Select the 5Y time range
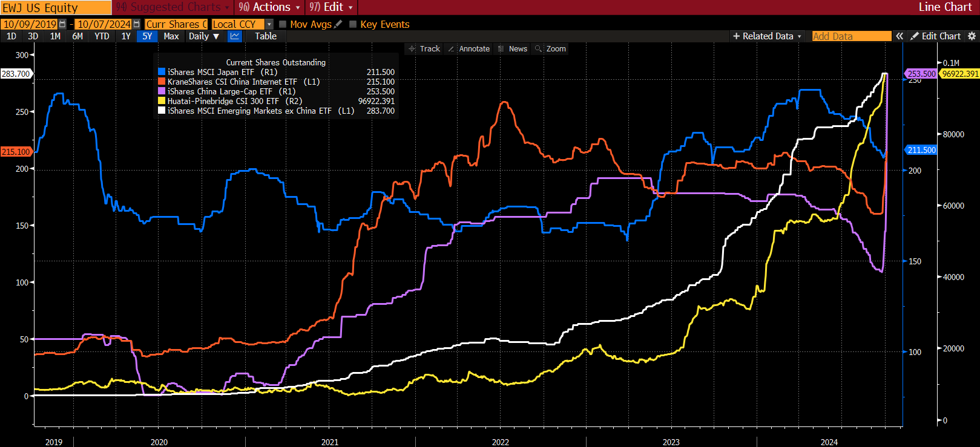This screenshot has height=447, width=980. tap(147, 36)
